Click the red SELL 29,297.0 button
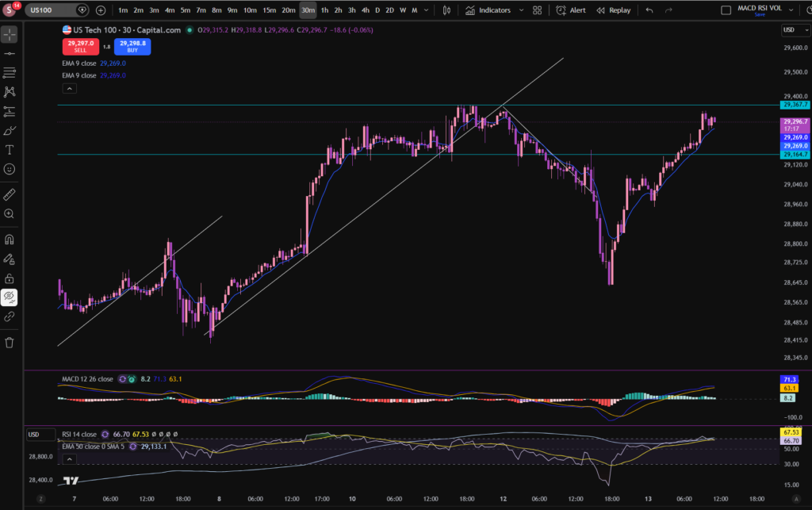 [x=80, y=47]
